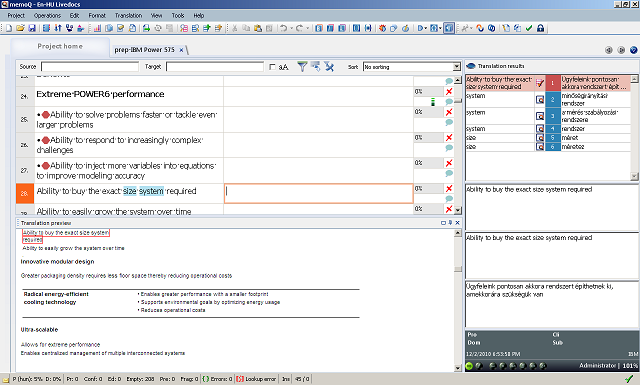The image size is (640, 385).
Task: Select translation result 6 méretez
Action: click(548, 147)
